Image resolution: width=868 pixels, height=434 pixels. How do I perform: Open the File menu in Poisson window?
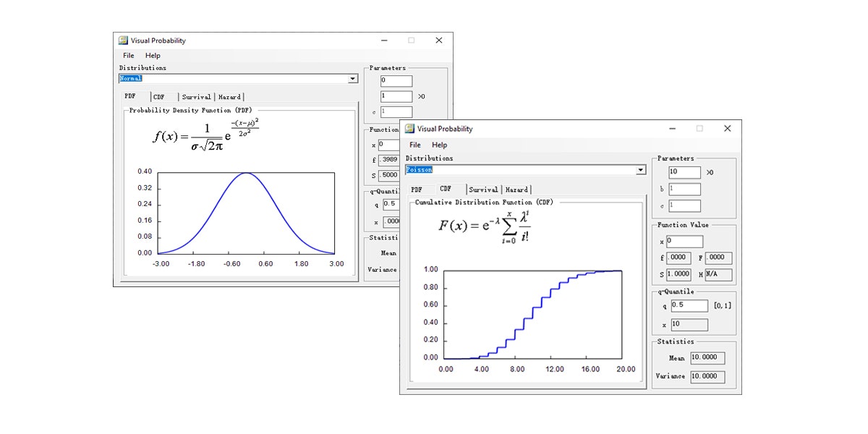(414, 144)
